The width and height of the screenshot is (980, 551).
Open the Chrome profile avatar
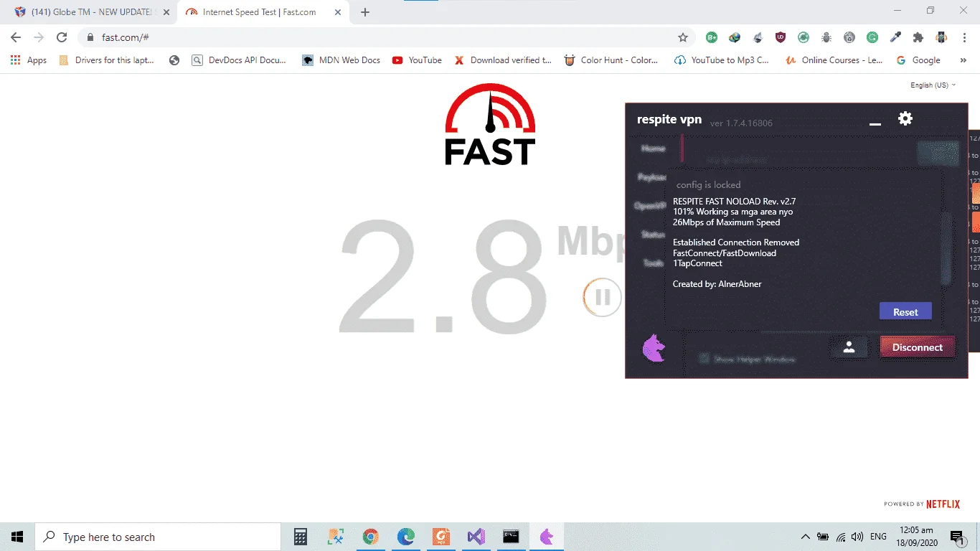(x=941, y=37)
